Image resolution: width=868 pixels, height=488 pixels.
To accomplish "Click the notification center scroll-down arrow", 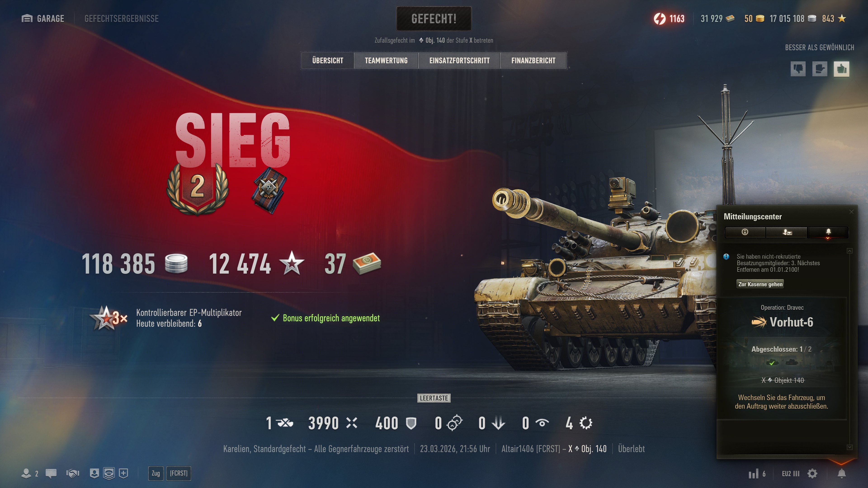I will (849, 447).
